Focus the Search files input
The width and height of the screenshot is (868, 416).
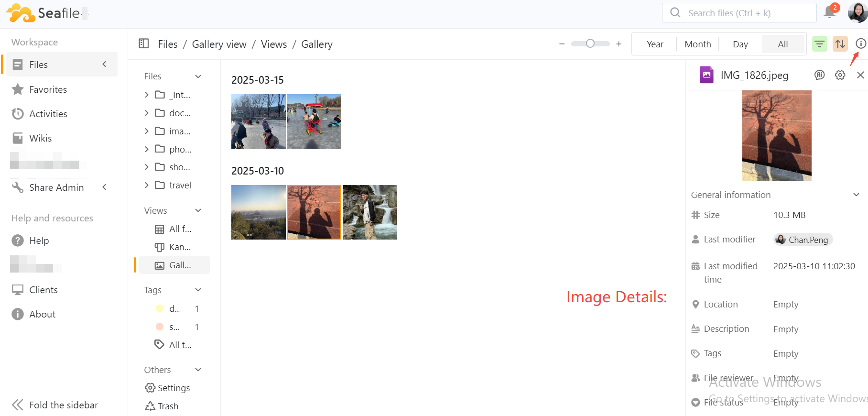pyautogui.click(x=746, y=13)
